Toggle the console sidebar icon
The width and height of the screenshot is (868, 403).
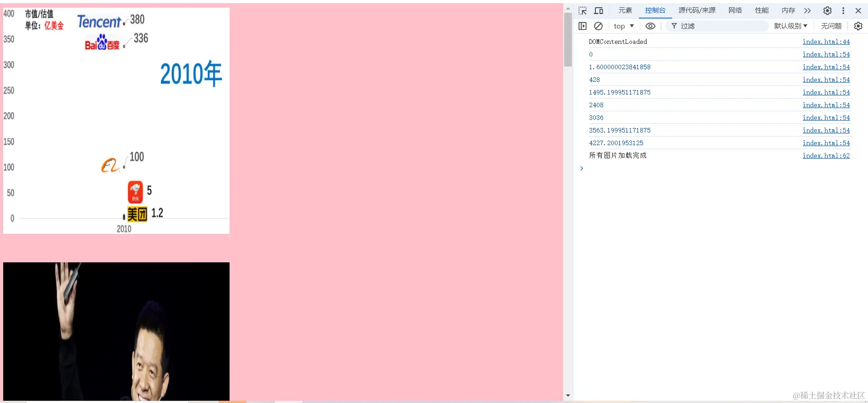click(x=583, y=26)
